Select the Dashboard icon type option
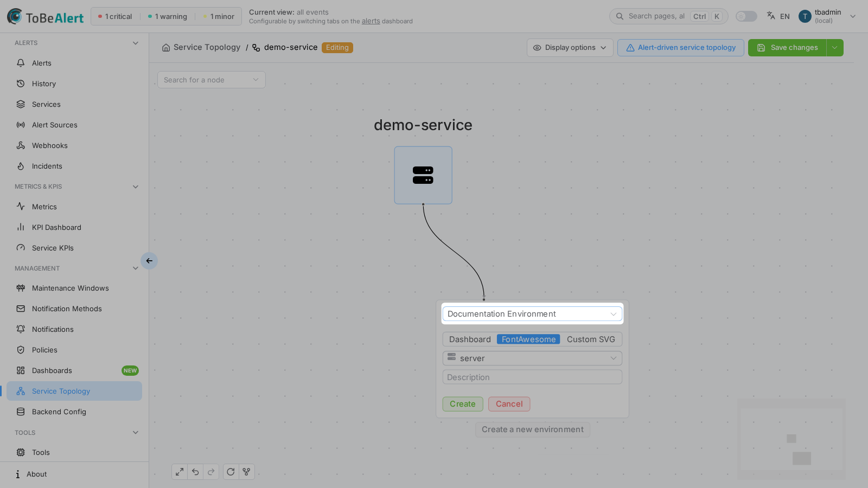Viewport: 868px width, 488px height. point(470,339)
